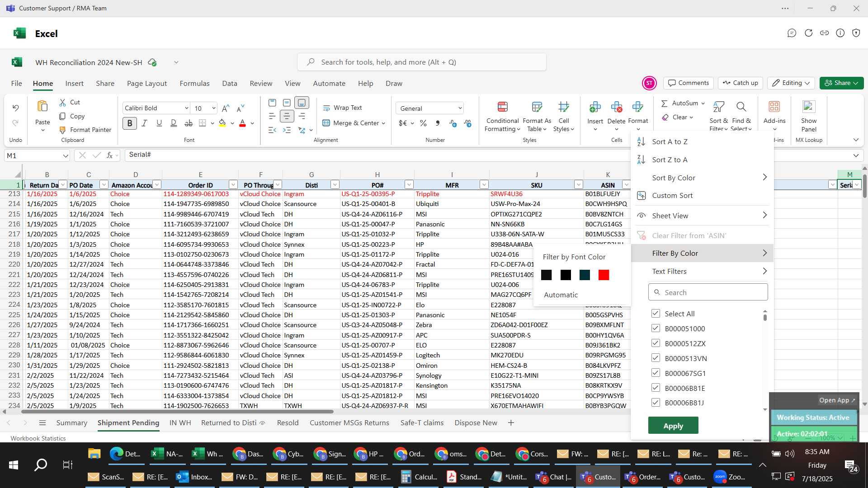Screen dimensions: 868x488
Task: Uncheck the B0000513VN filter item
Action: coord(656,358)
